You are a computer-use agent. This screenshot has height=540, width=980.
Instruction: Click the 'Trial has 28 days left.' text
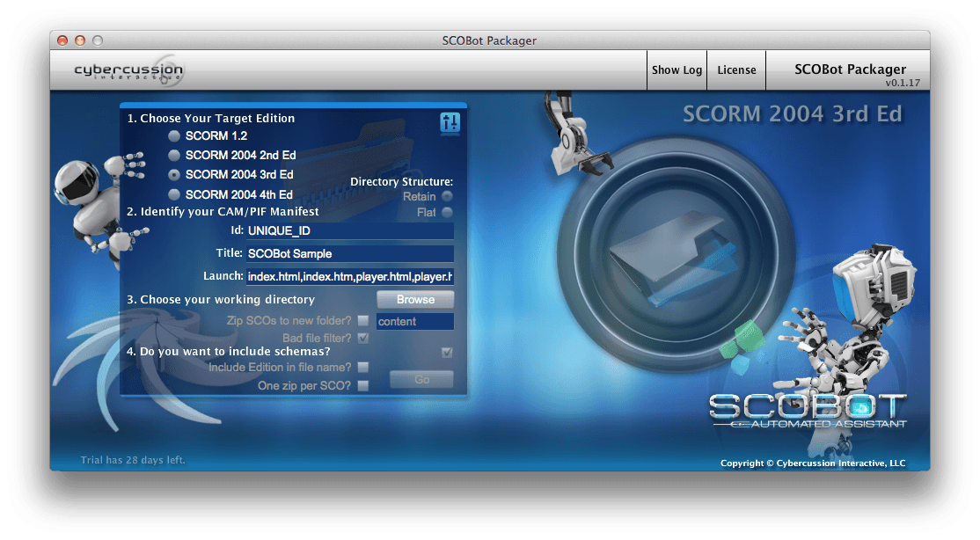click(133, 460)
